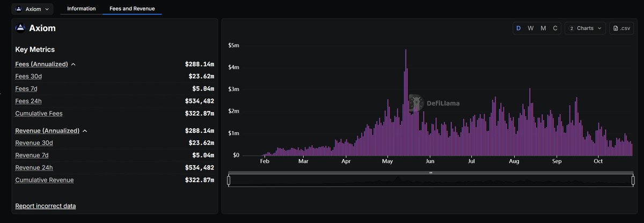Image resolution: width=644 pixels, height=223 pixels.
Task: Switch chart to Monthly (M) interval
Action: pos(543,28)
